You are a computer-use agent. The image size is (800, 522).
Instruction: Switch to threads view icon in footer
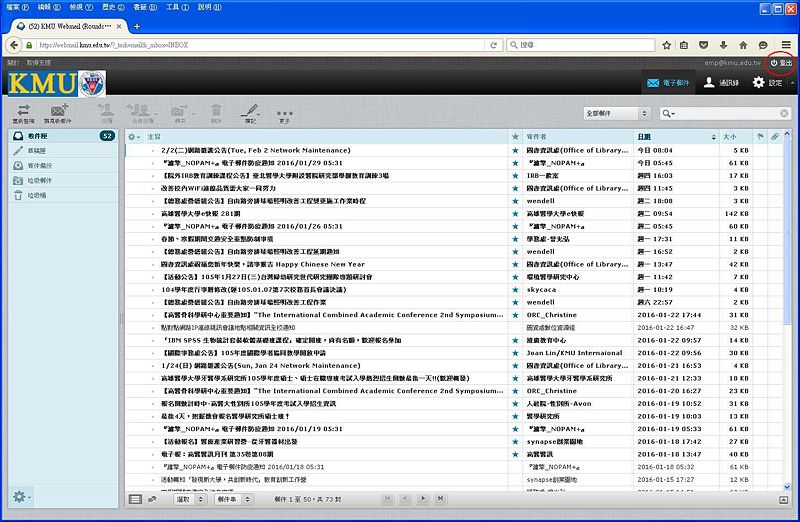pos(152,499)
